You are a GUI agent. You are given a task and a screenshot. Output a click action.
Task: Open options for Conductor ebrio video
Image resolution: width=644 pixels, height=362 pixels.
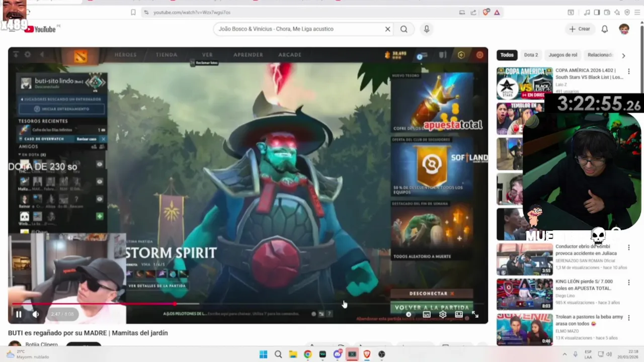628,247
